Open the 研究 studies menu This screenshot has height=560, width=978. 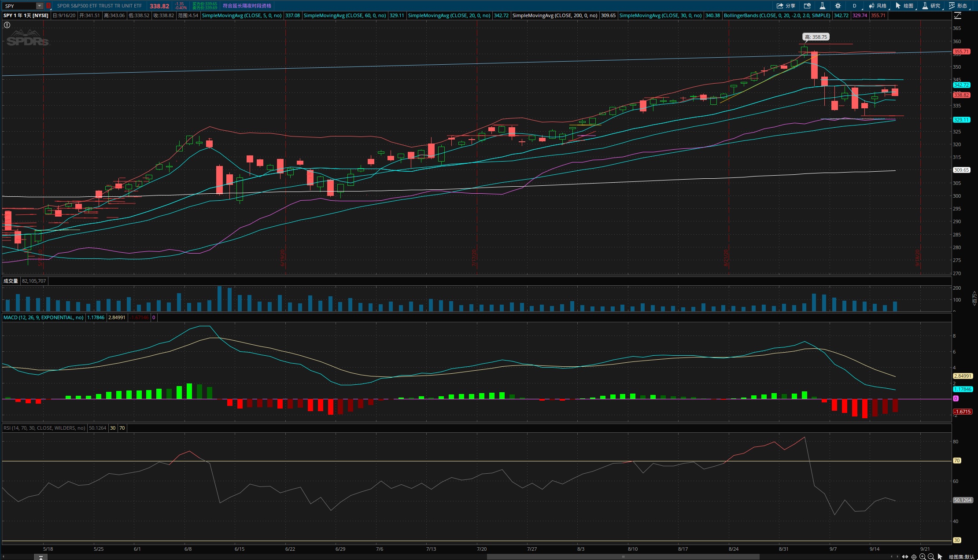click(931, 6)
